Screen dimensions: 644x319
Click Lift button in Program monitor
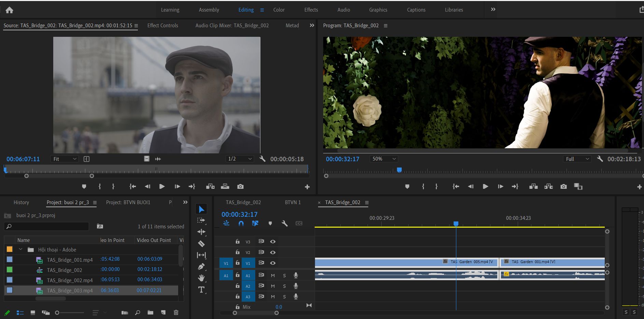533,186
